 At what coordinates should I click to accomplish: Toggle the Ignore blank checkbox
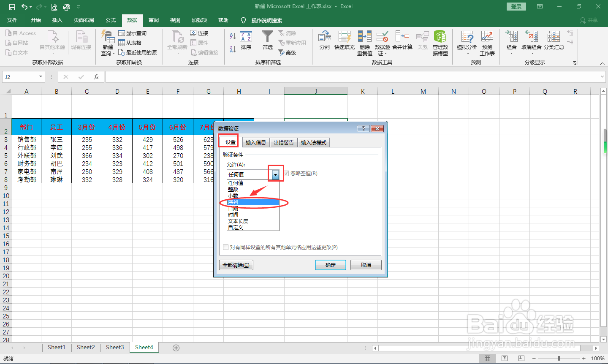click(x=286, y=174)
